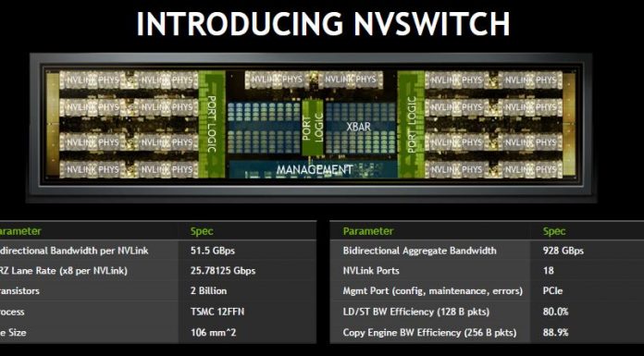Click the center "PORT LOGIC" block between XBAR grids

tap(313, 128)
